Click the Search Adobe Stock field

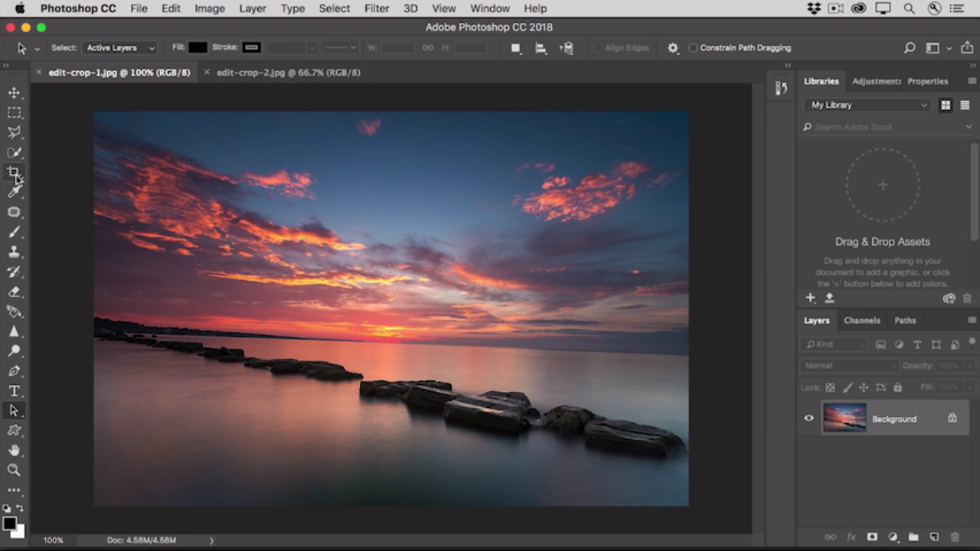click(x=884, y=127)
